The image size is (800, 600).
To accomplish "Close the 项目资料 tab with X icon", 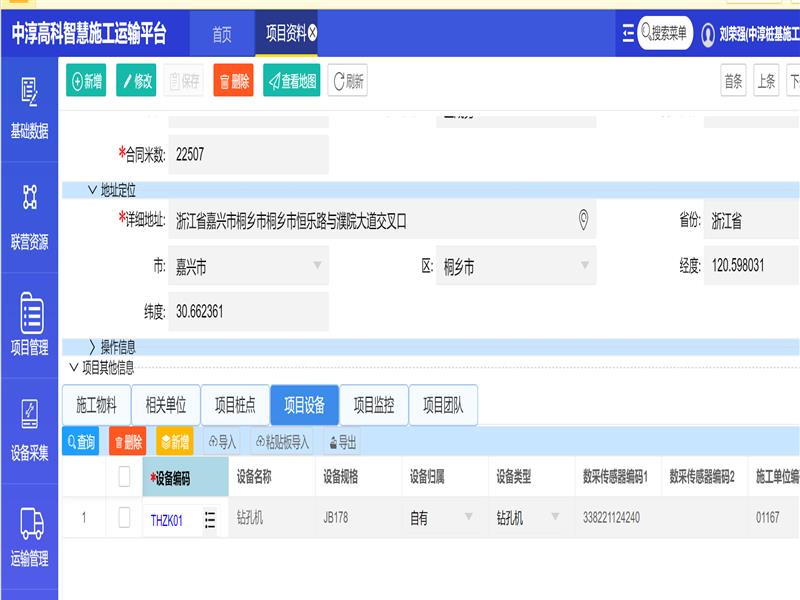I will coord(313,33).
